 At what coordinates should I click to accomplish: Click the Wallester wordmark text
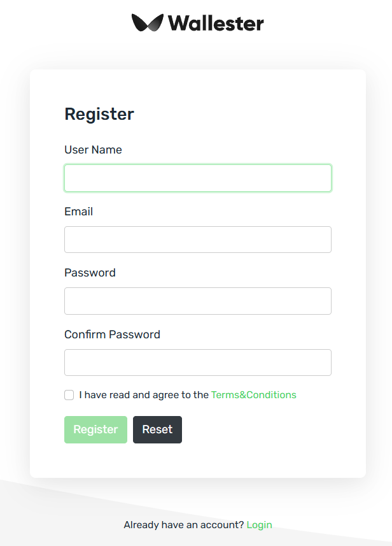coord(216,24)
